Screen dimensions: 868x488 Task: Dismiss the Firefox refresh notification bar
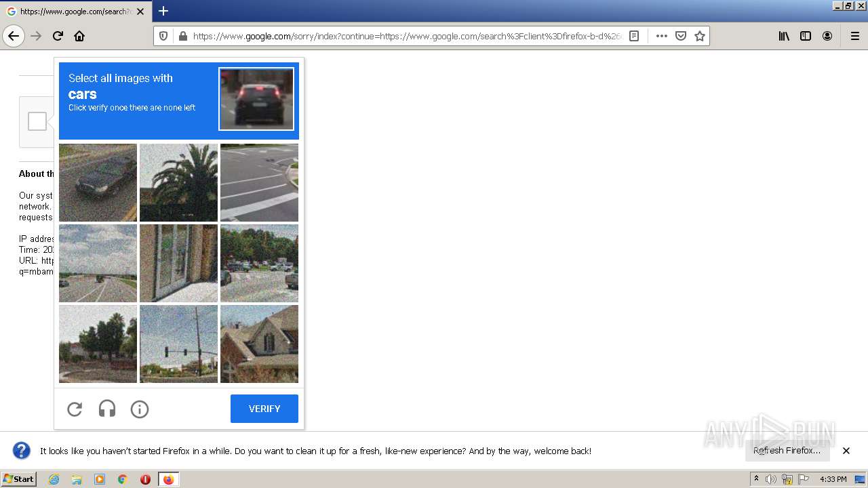pyautogui.click(x=846, y=451)
